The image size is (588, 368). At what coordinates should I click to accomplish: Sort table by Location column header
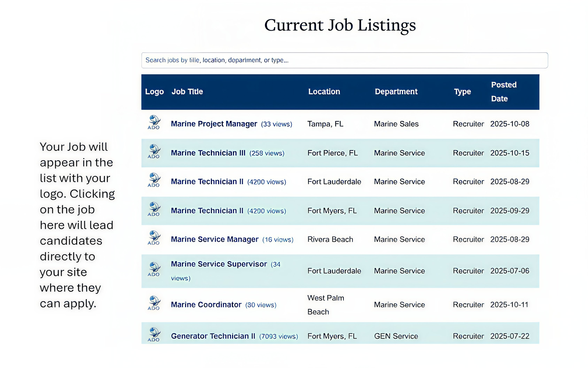tap(324, 92)
